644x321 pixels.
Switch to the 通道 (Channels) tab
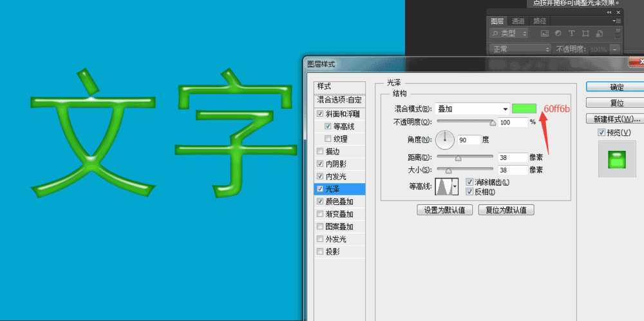(519, 21)
